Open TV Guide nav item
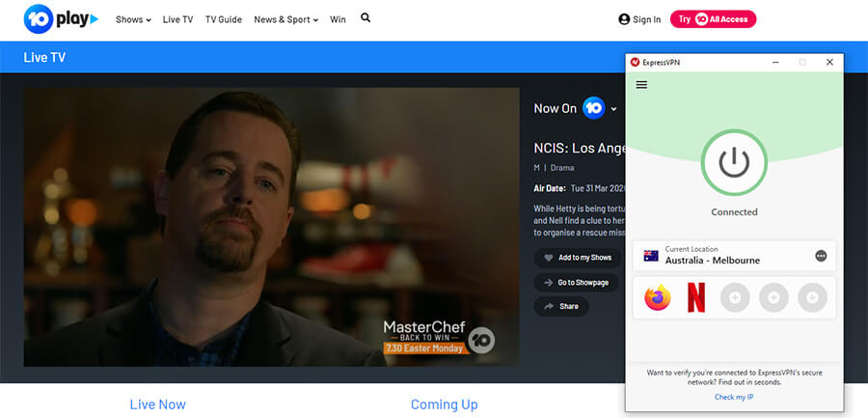Viewport: 868px width, 418px height. tap(224, 19)
